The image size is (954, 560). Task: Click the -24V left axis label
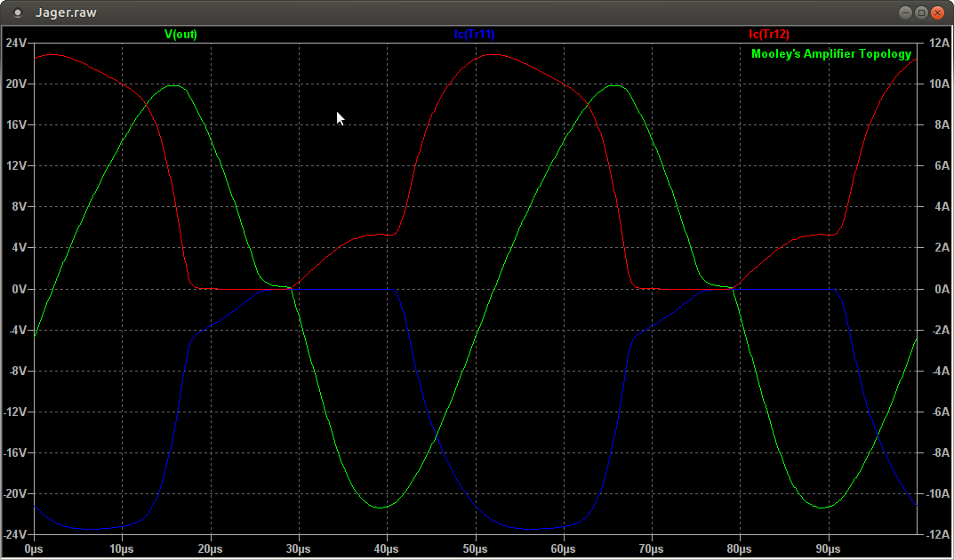click(x=15, y=534)
